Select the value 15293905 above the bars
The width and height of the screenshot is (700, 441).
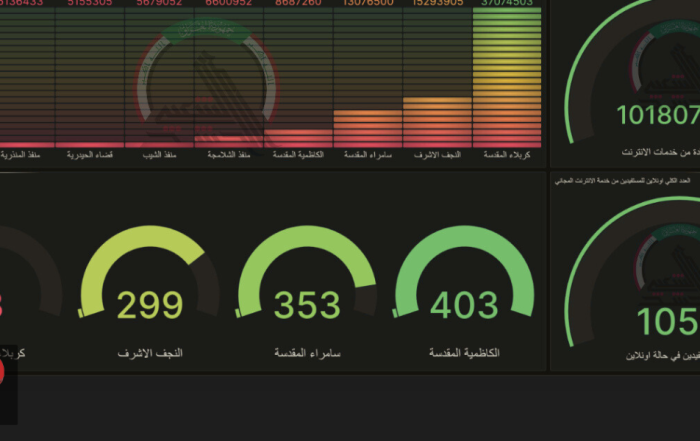pyautogui.click(x=437, y=3)
